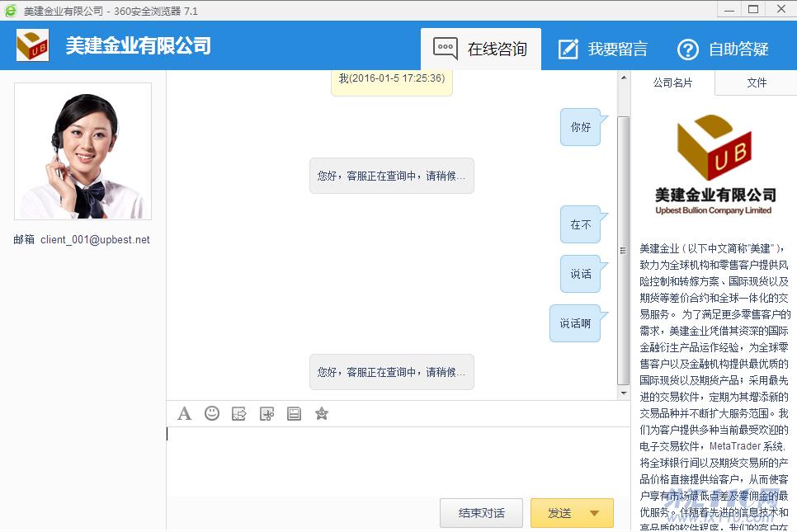This screenshot has height=532, width=797.
Task: Click the 结束对话 button
Action: [481, 513]
